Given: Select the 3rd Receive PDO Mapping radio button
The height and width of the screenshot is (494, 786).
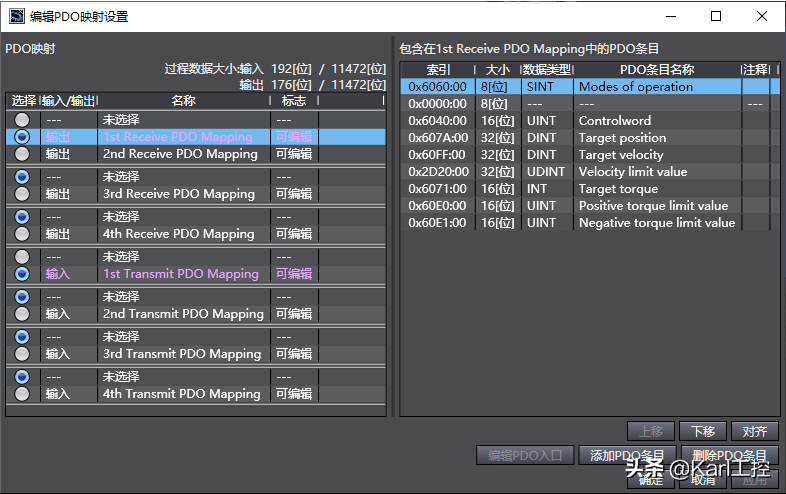Looking at the screenshot, I should (22, 194).
